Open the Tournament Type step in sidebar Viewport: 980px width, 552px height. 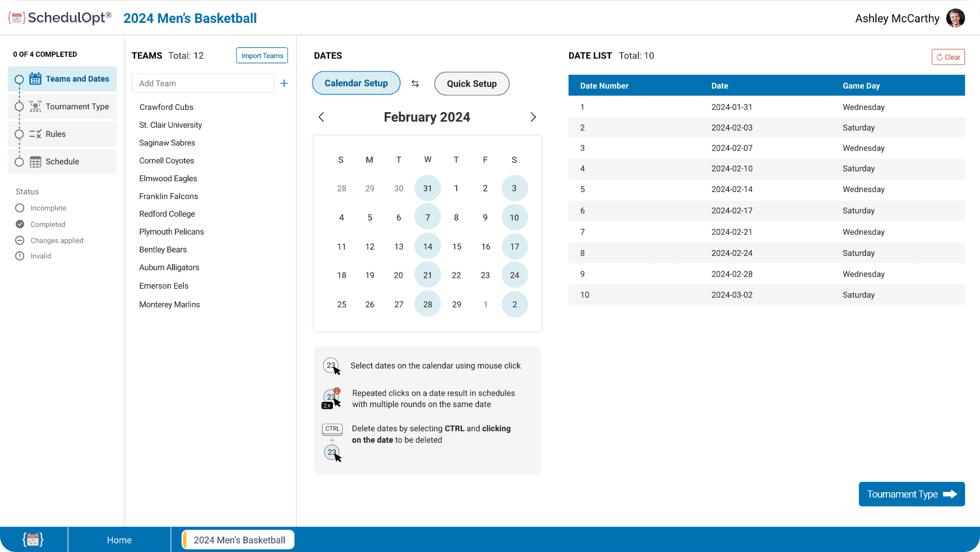point(62,106)
